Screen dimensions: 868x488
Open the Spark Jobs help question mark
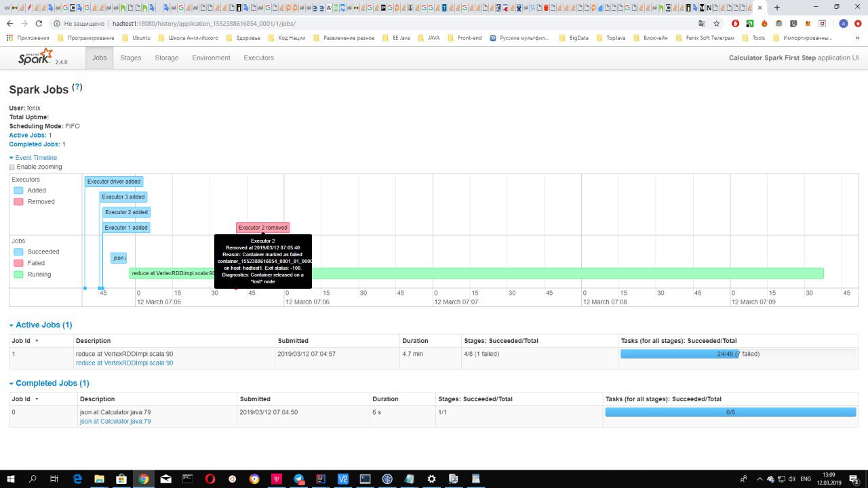coord(77,87)
